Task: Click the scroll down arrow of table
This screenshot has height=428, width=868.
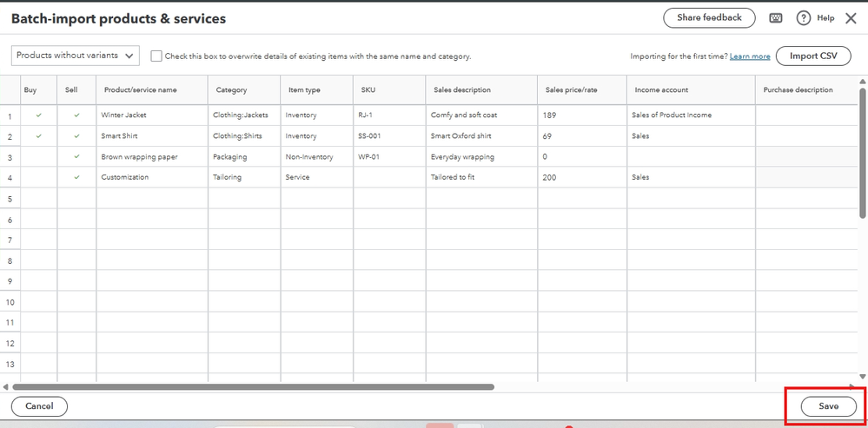Action: coord(863,377)
